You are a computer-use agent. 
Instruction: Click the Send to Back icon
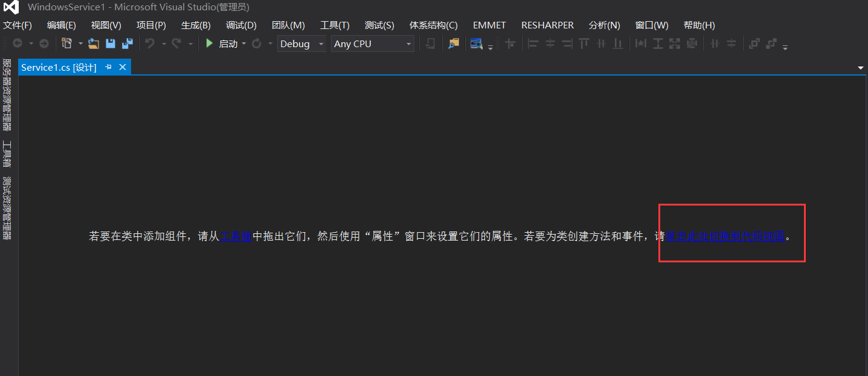coord(771,44)
